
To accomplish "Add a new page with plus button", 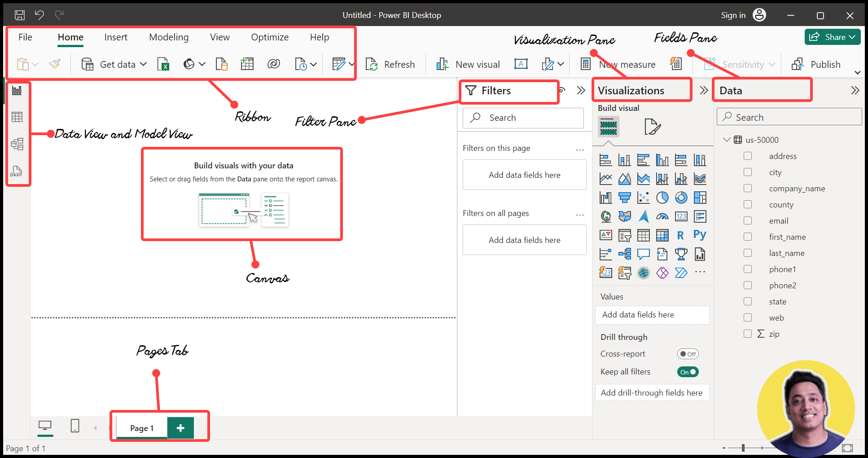I will tap(180, 428).
